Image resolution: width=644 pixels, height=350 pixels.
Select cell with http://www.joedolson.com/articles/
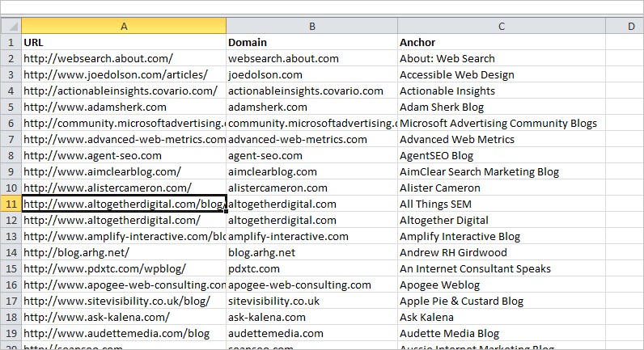tap(124, 74)
